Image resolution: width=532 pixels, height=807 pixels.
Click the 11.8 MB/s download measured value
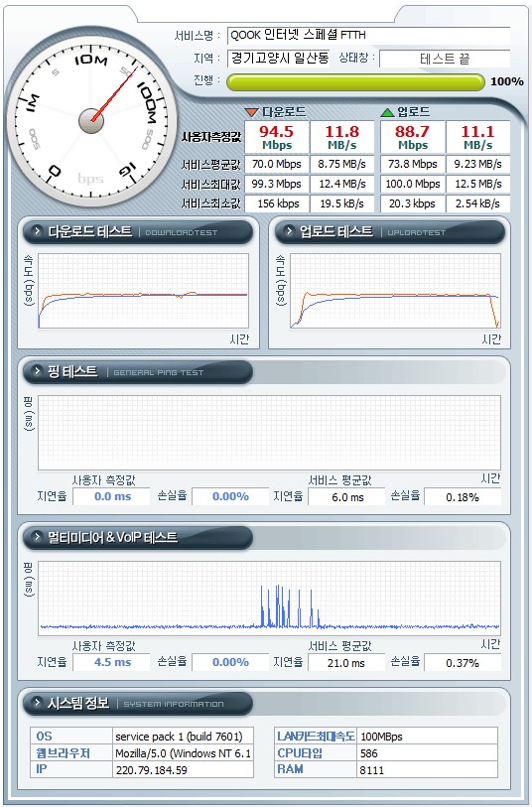342,137
